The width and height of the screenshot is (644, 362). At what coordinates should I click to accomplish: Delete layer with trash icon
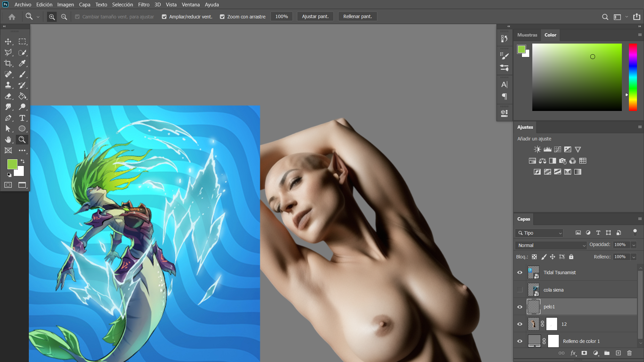click(x=630, y=353)
